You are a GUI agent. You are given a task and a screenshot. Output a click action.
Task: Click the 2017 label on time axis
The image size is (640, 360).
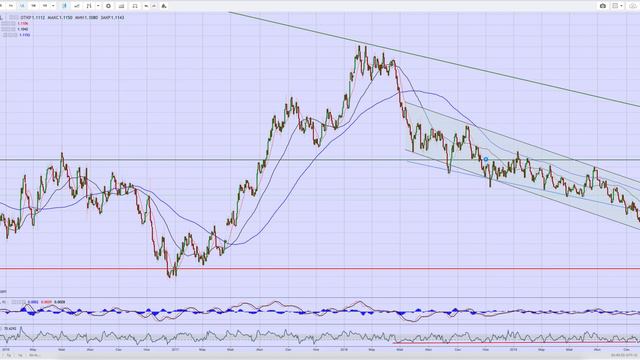(176, 350)
